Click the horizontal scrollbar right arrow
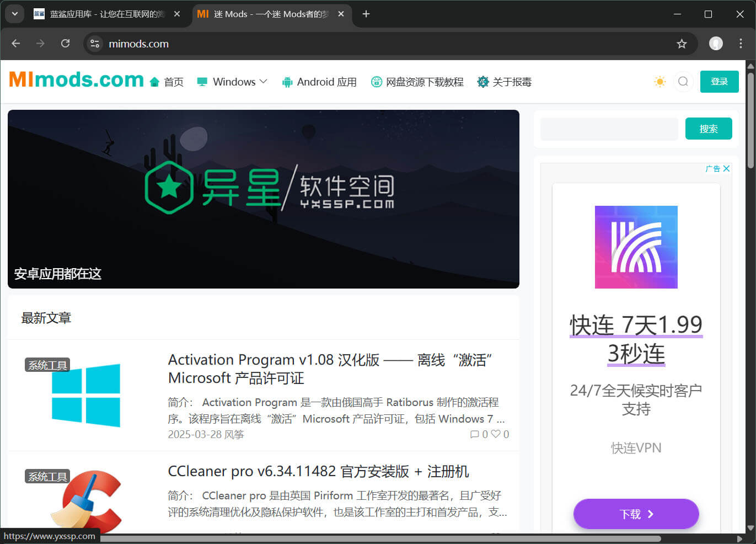This screenshot has height=544, width=756. pos(739,538)
